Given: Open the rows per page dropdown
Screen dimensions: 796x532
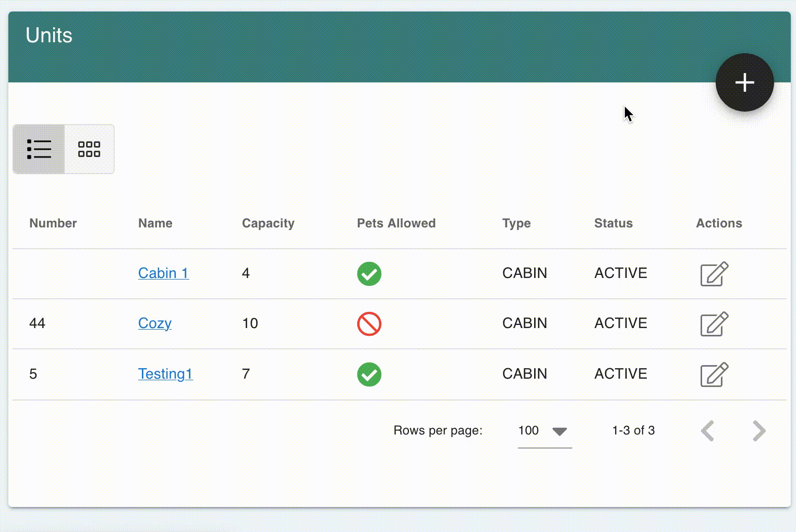Looking at the screenshot, I should coord(545,431).
